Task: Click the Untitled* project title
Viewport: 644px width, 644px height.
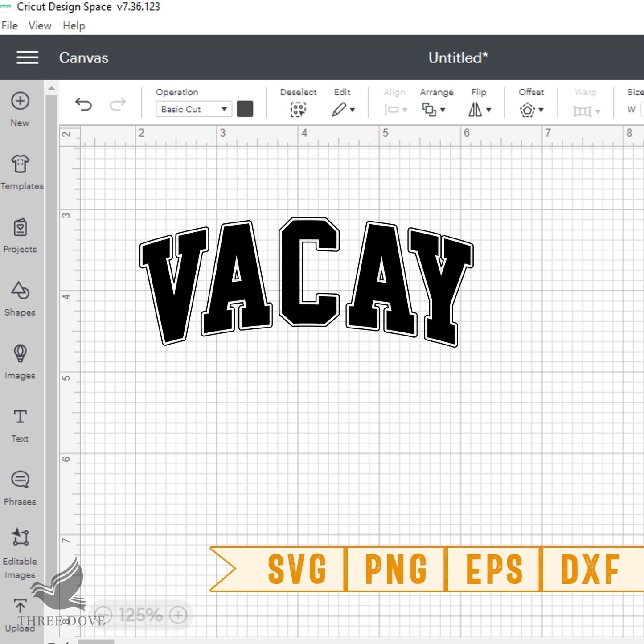Action: point(458,57)
